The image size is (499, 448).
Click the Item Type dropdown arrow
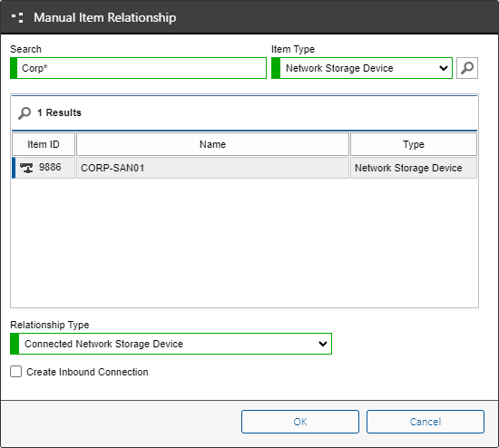(x=444, y=68)
